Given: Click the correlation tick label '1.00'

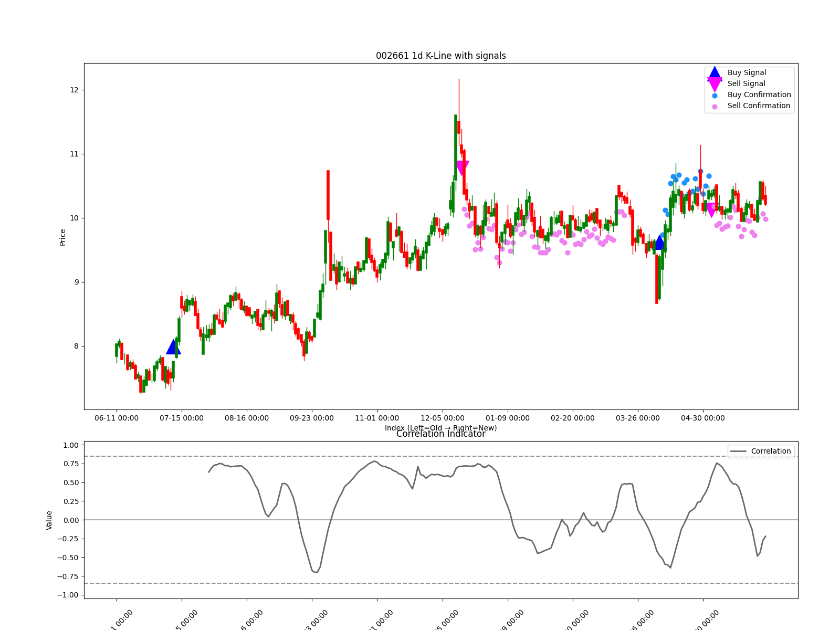Looking at the screenshot, I should pyautogui.click(x=71, y=445).
